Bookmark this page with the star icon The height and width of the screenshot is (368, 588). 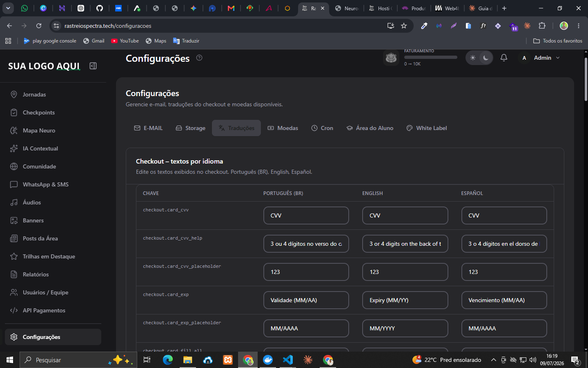(404, 26)
